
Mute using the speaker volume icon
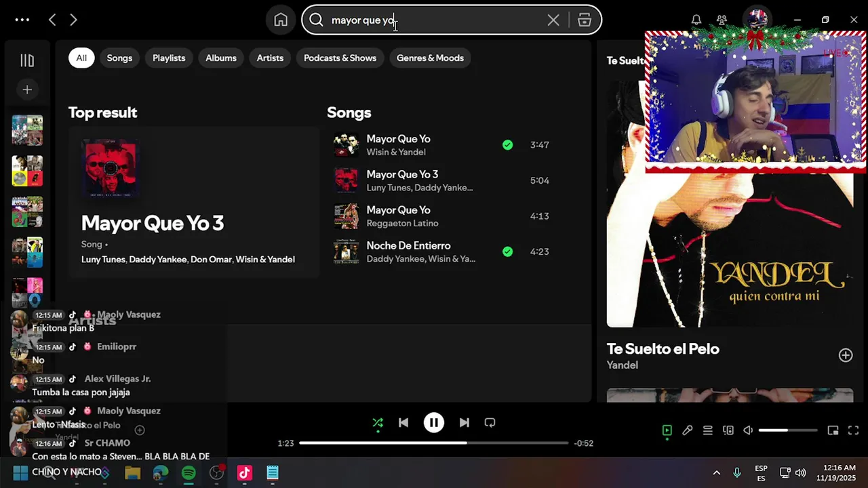click(748, 430)
